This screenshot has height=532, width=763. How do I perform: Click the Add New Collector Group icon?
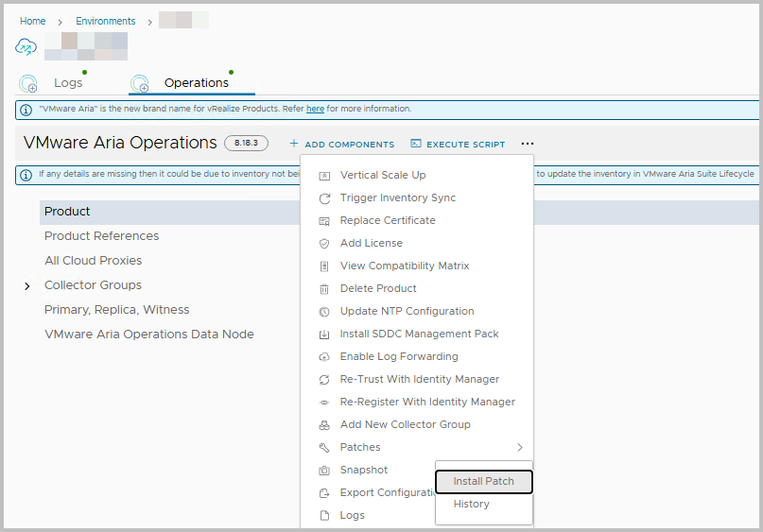(324, 425)
